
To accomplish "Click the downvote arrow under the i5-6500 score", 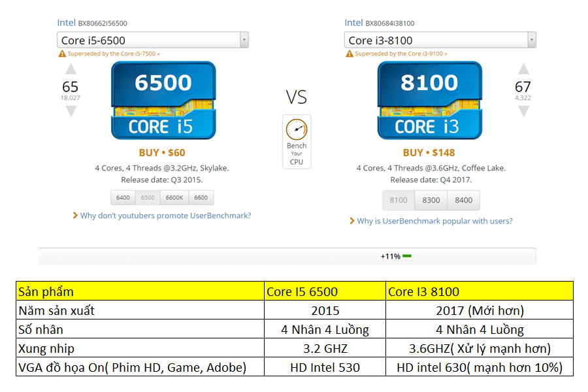I will [70, 110].
